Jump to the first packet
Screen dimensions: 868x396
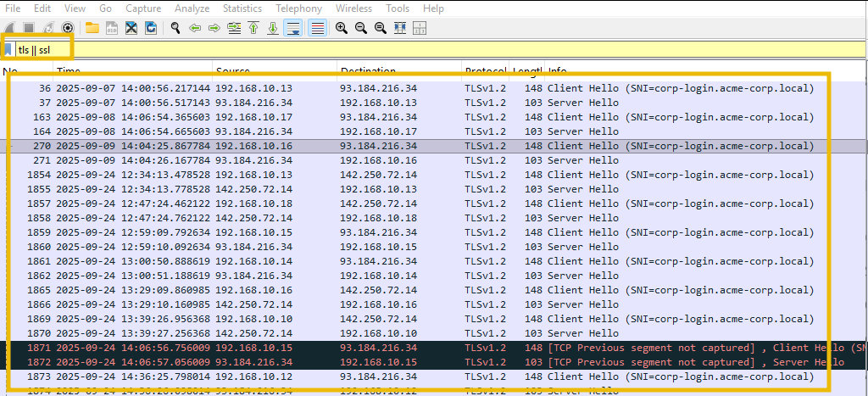tap(253, 28)
